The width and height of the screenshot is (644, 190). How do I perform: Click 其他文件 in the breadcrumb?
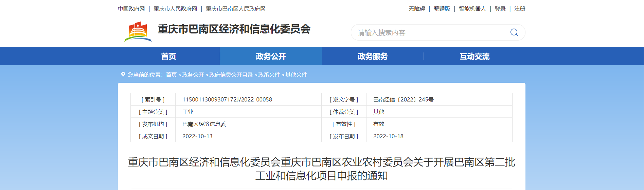pos(296,75)
